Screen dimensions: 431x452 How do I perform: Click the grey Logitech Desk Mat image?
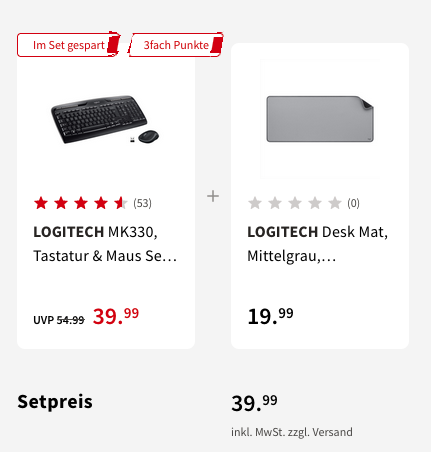[x=320, y=119]
